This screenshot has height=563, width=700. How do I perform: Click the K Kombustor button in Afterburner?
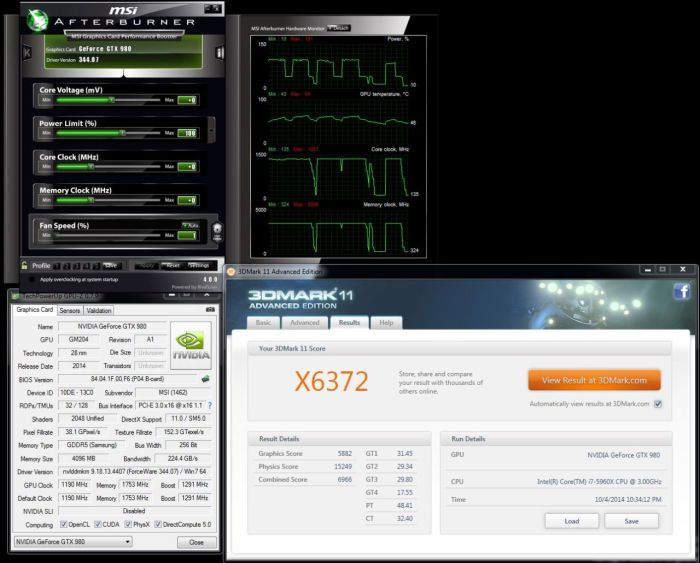click(27, 53)
